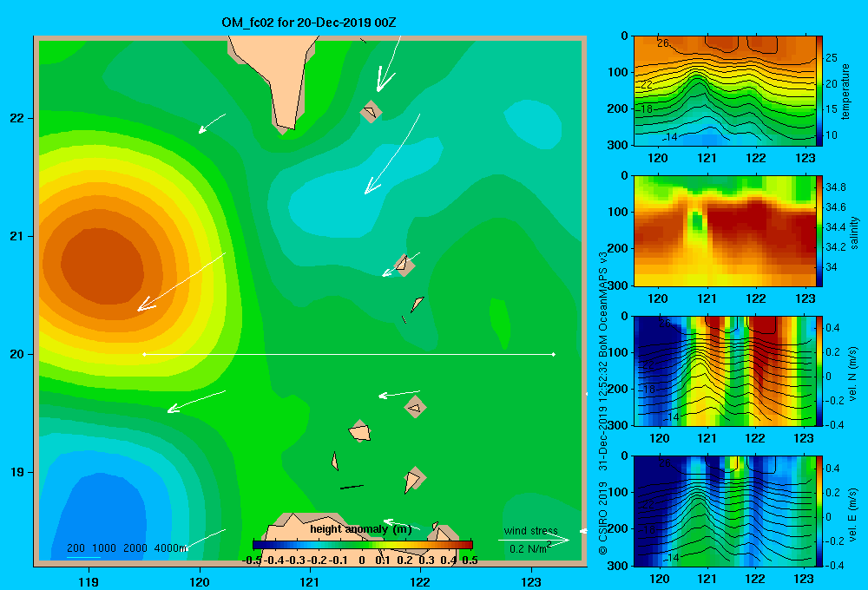
Task: Click the '0.2 N/m²' wind stress value
Action: click(x=530, y=548)
